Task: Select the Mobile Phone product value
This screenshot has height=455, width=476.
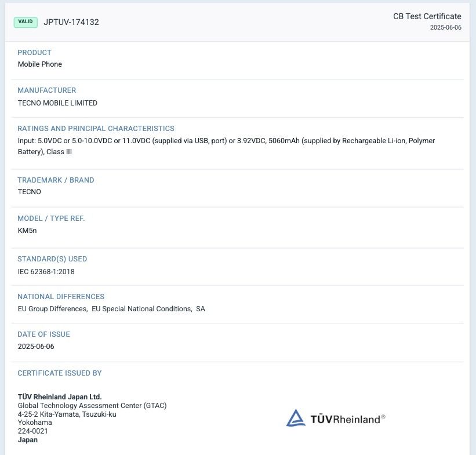Action: (x=40, y=64)
